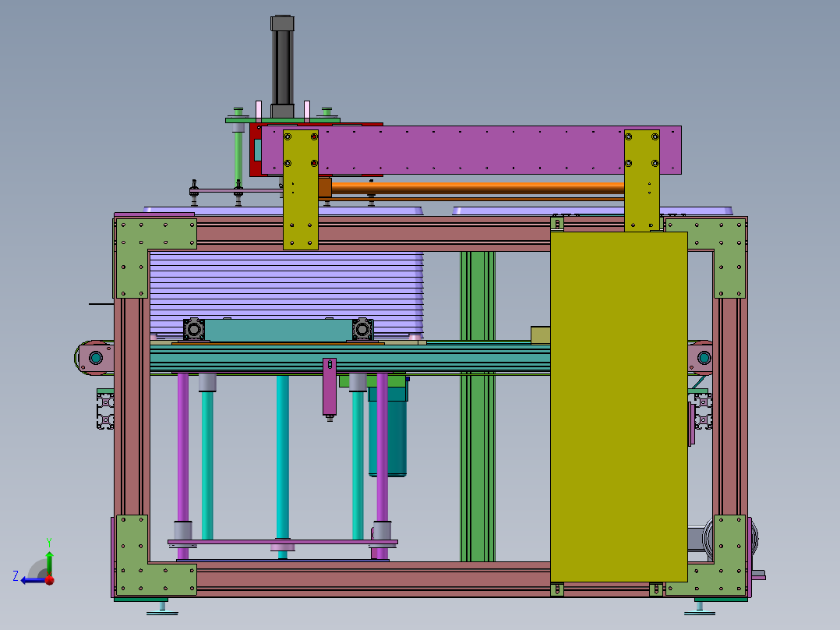Pick the stack of lavender trays
Viewport: 840px width, 630px height.
coord(287,294)
